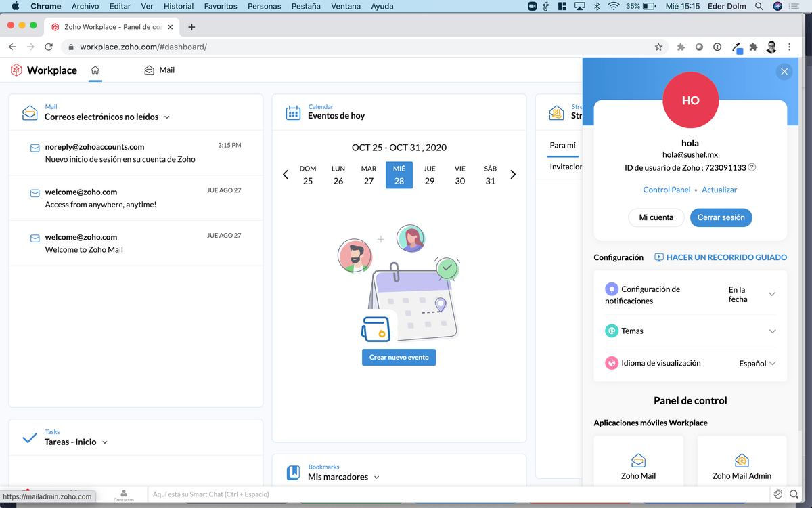Open a new Chrome tab
Viewport: 812px width, 508px height.
[191, 27]
